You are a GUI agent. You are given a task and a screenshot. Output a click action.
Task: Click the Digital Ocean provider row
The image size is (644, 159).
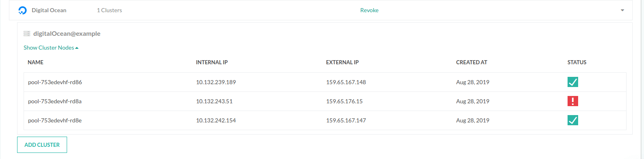click(x=320, y=10)
